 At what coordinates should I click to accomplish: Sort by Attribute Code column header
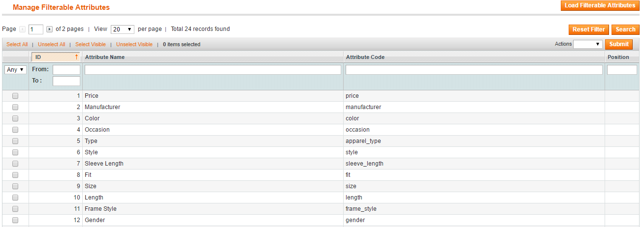tap(365, 57)
